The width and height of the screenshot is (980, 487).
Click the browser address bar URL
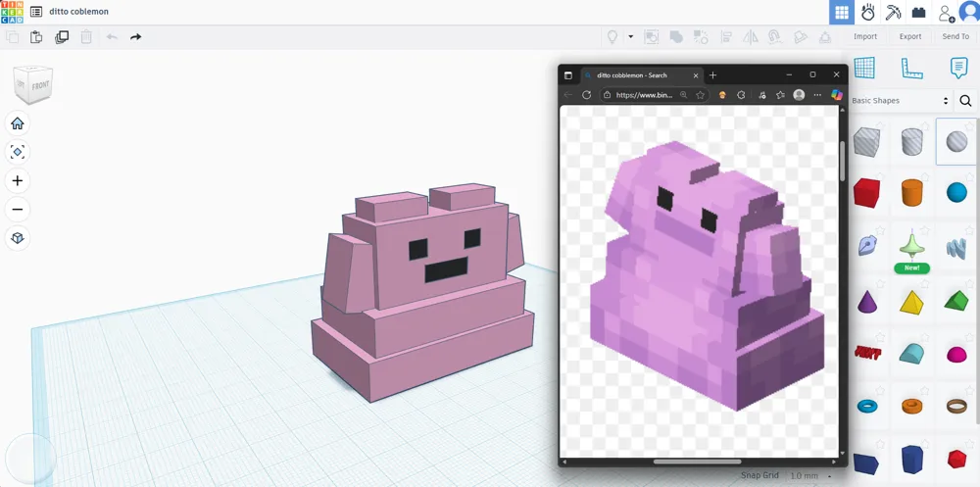point(645,95)
